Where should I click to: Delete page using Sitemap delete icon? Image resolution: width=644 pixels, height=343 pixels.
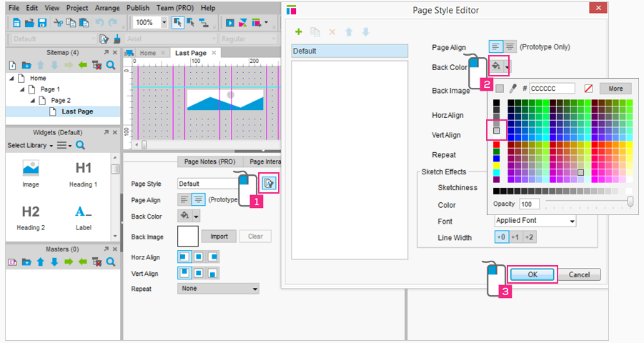97,65
